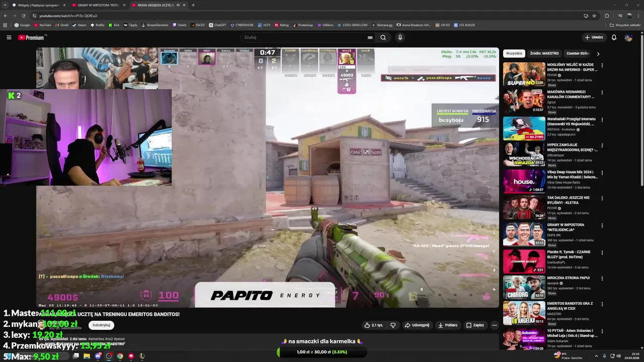644x362 pixels.
Task: Open Chrome from the Windows taskbar
Action: point(120,356)
